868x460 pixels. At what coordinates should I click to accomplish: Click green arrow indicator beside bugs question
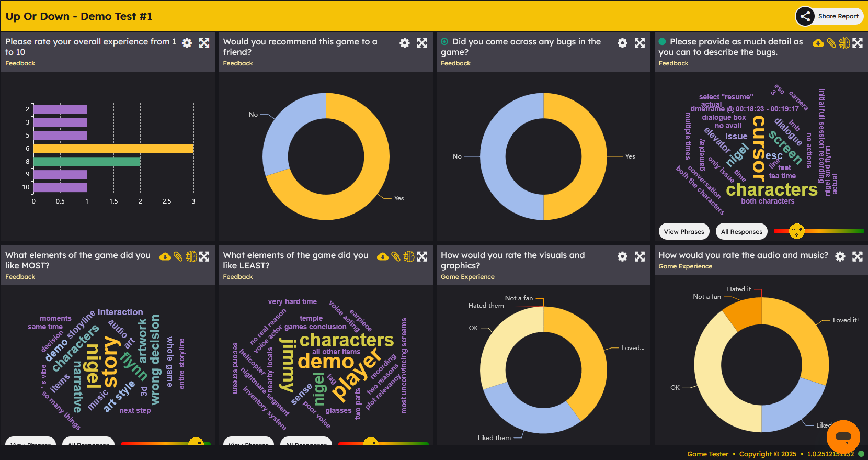tap(444, 42)
